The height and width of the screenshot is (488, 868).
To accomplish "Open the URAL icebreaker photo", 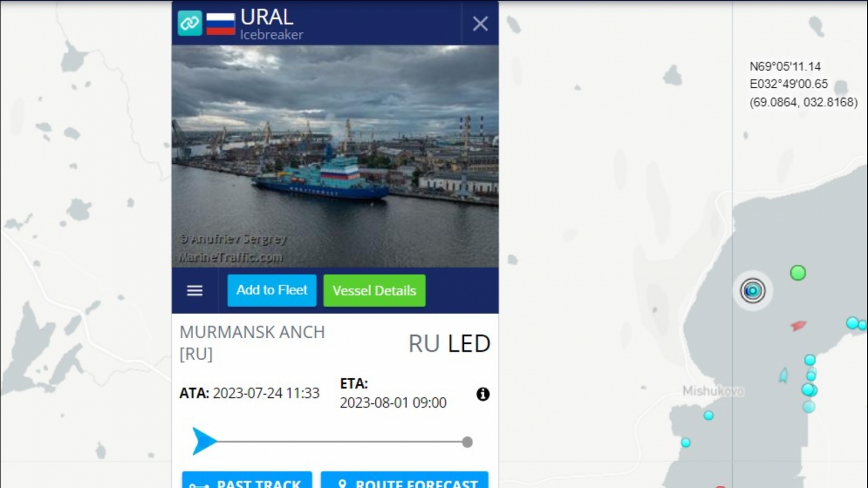I will 335,156.
